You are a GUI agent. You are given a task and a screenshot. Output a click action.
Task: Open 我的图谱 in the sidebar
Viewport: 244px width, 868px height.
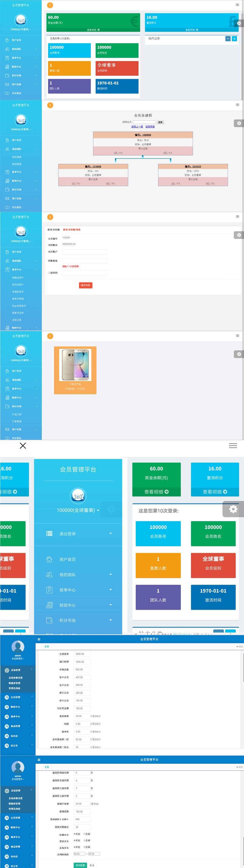[17, 164]
